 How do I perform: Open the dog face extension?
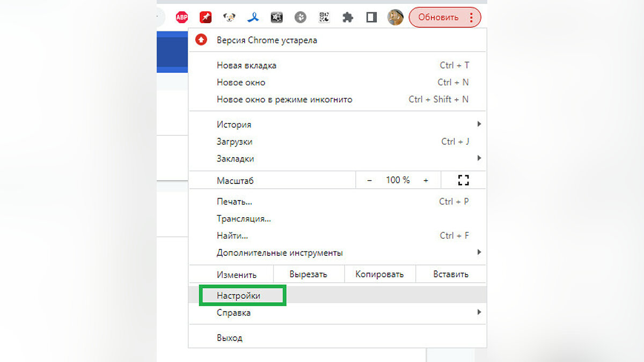point(229,17)
